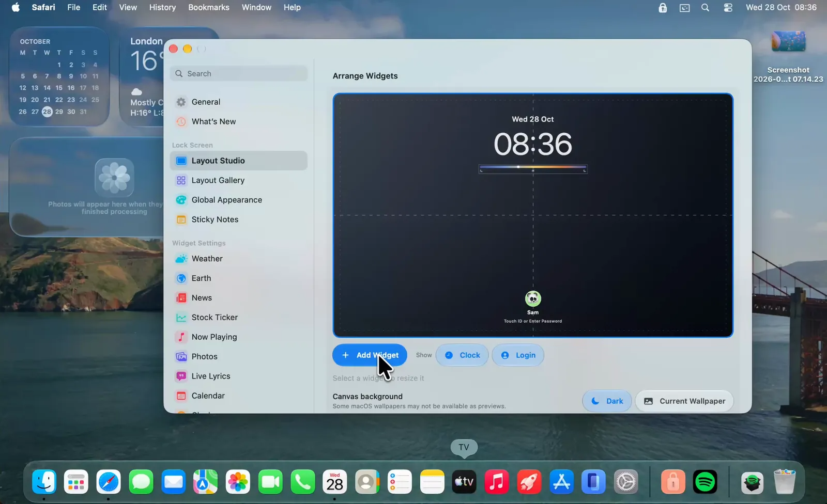Click the lock icon in menu bar

663,8
